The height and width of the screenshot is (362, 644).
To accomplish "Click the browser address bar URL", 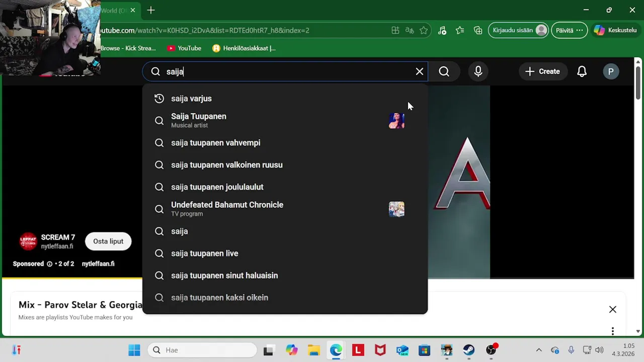I will pos(205,30).
